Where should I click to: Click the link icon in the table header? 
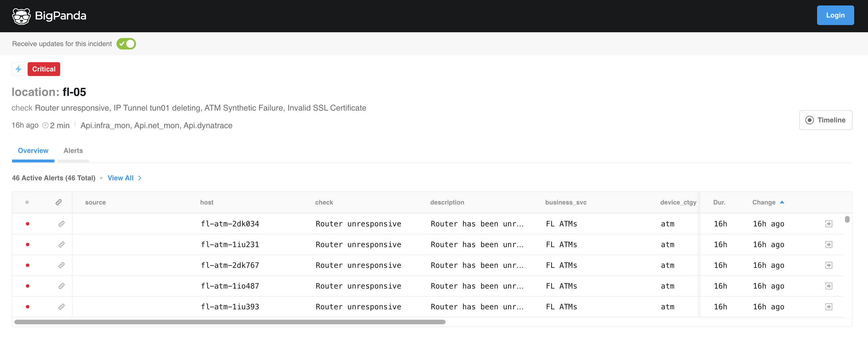tap(58, 202)
